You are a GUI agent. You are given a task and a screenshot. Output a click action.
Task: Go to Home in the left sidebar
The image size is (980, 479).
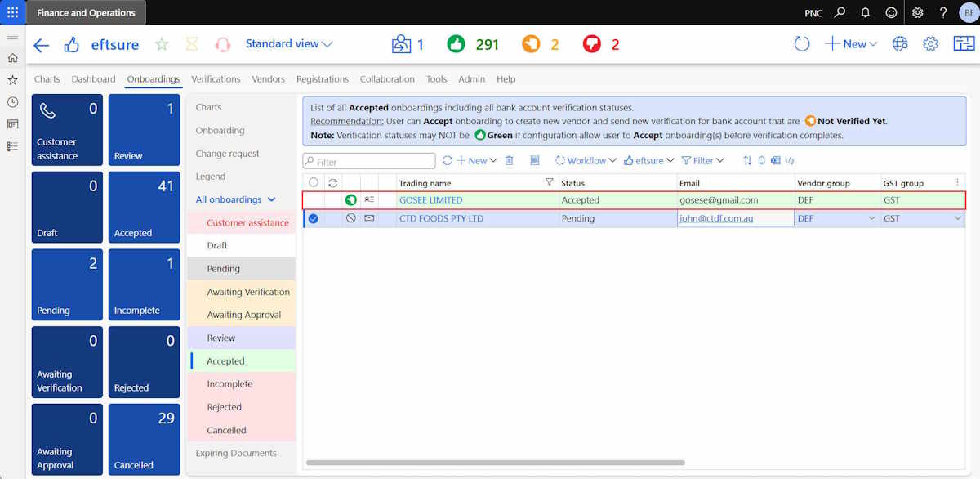coord(12,58)
